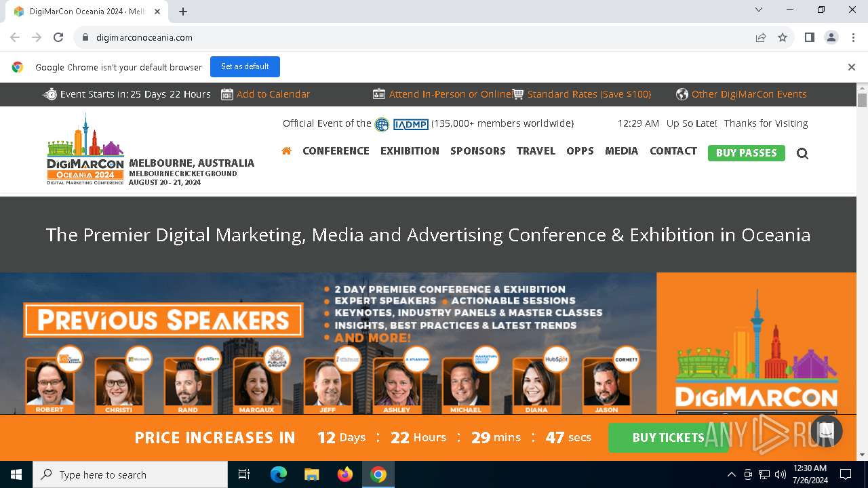Open Standard Rates (Save $100) link
This screenshot has width=868, height=488.
(x=589, y=94)
